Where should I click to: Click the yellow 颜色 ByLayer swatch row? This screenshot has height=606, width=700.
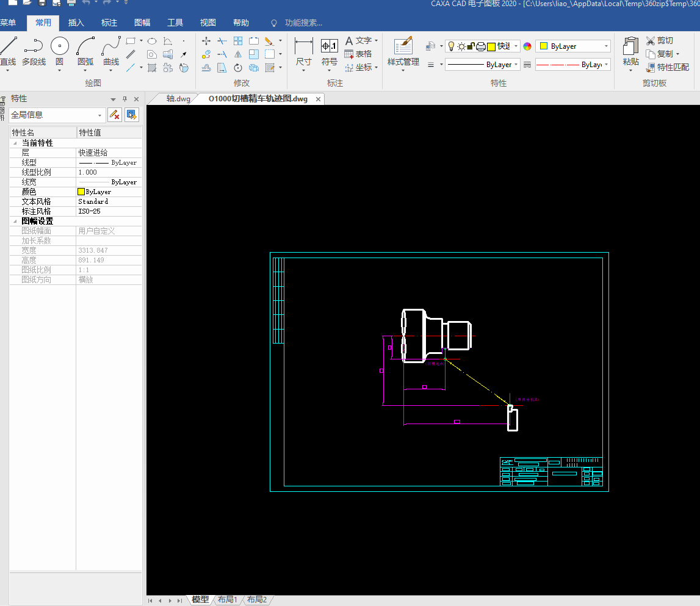(x=109, y=192)
